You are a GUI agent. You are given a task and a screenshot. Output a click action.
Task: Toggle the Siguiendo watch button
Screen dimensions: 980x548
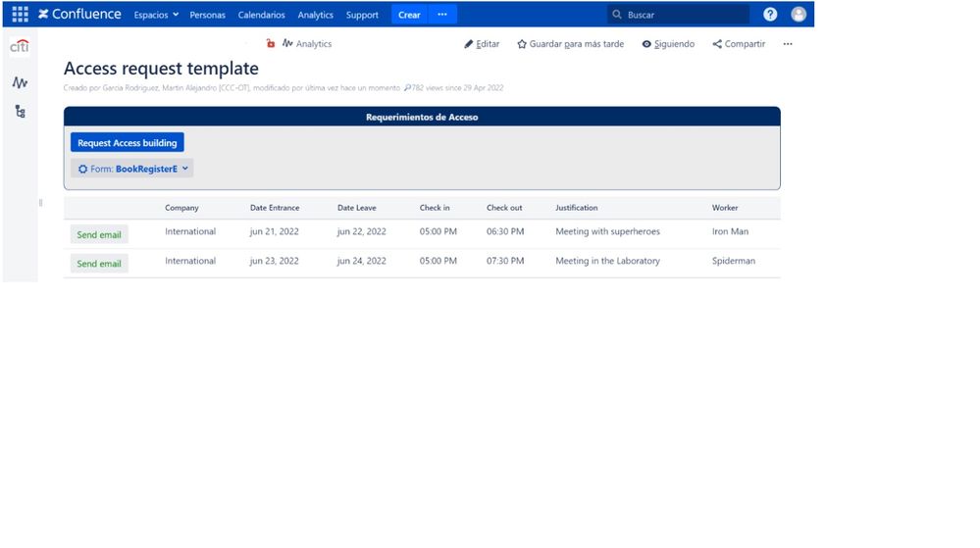(668, 44)
